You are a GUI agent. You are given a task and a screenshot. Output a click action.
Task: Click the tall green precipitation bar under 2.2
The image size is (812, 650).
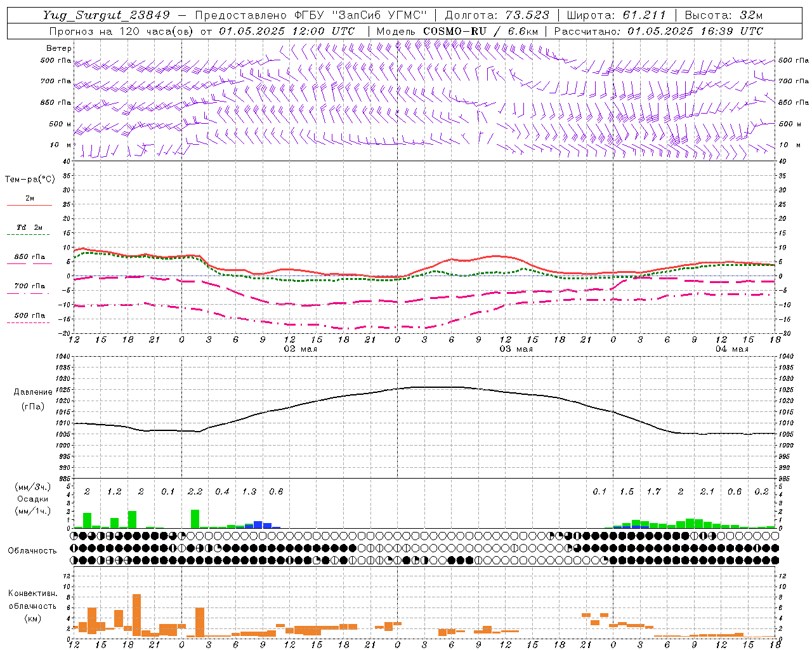pyautogui.click(x=195, y=519)
